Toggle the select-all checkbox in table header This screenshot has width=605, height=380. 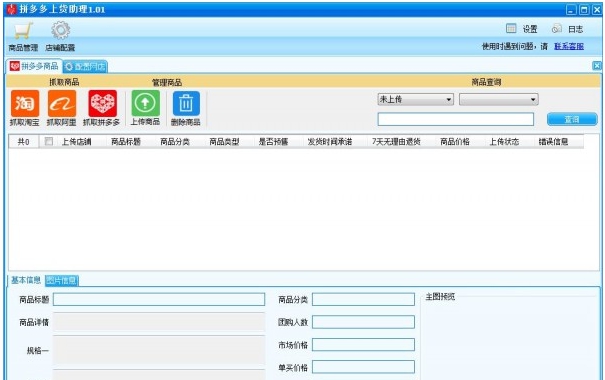pyautogui.click(x=49, y=141)
